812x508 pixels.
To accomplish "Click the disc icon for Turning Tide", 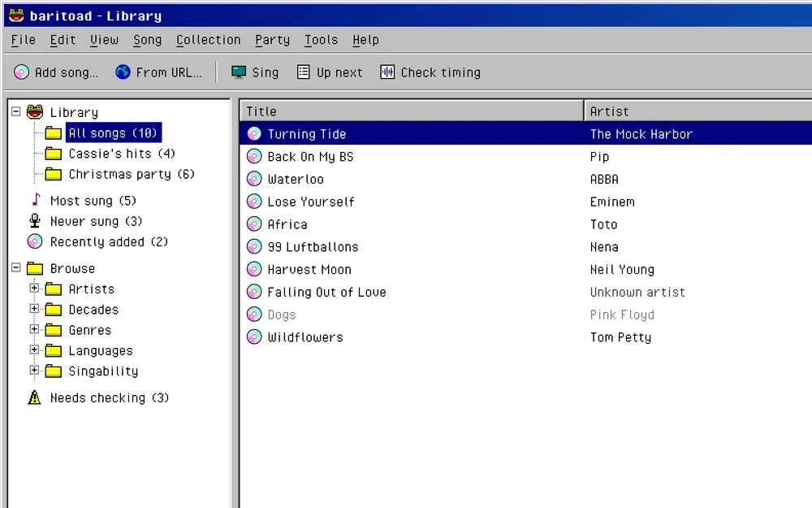I will (x=254, y=134).
